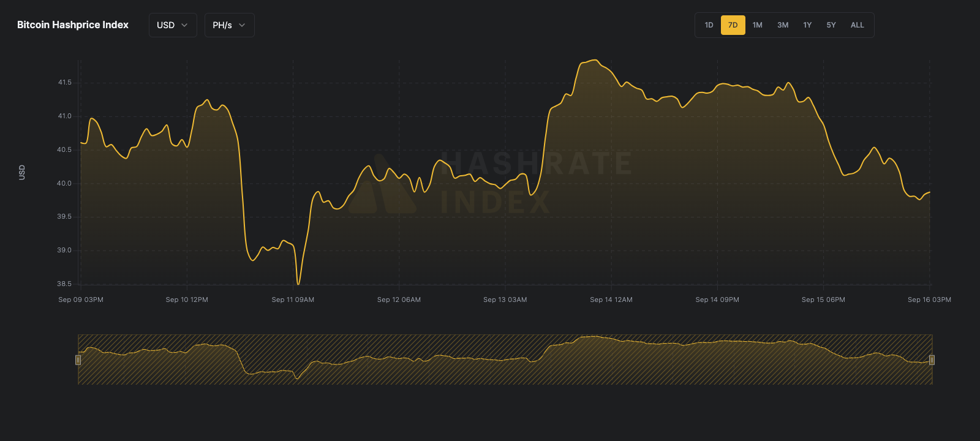
Task: Click the chart's lowest dip near Sep 11 09AM
Action: point(298,284)
